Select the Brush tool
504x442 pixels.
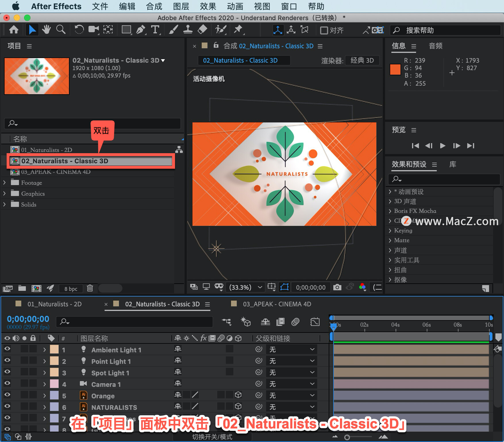[x=173, y=30]
